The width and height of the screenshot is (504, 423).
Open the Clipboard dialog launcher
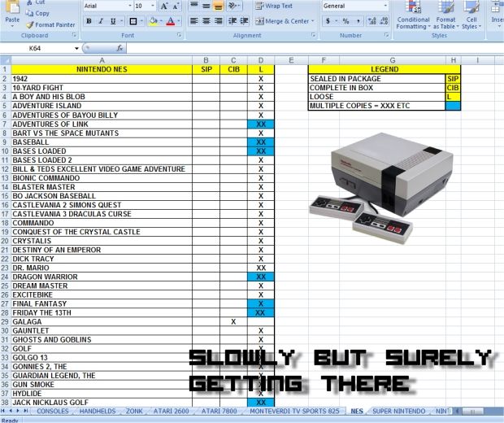coord(74,35)
